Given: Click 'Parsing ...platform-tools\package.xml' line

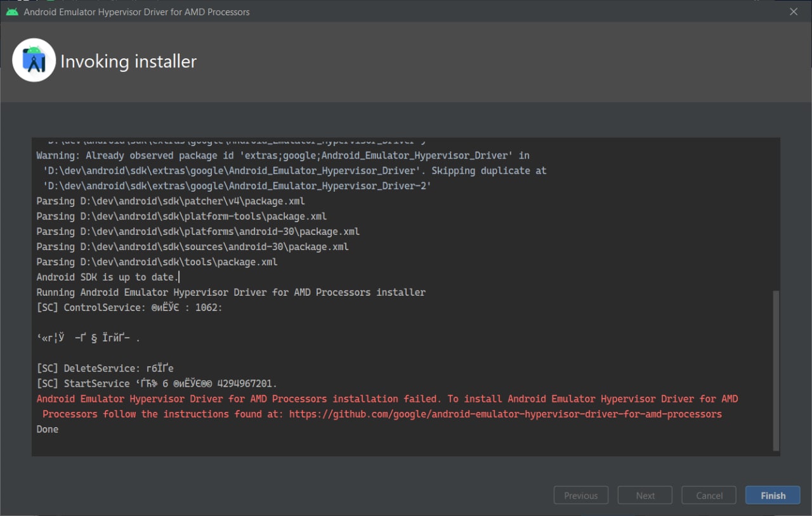Looking at the screenshot, I should tap(181, 216).
